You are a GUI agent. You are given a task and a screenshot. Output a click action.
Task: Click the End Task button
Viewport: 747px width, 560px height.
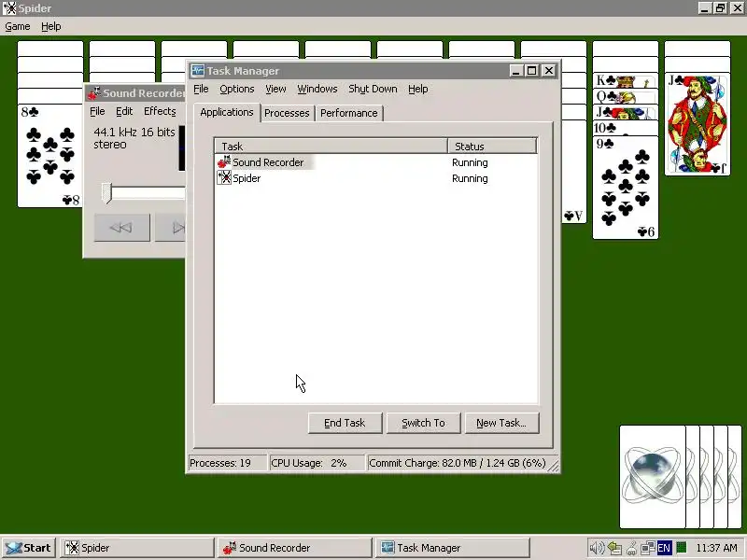pos(345,423)
